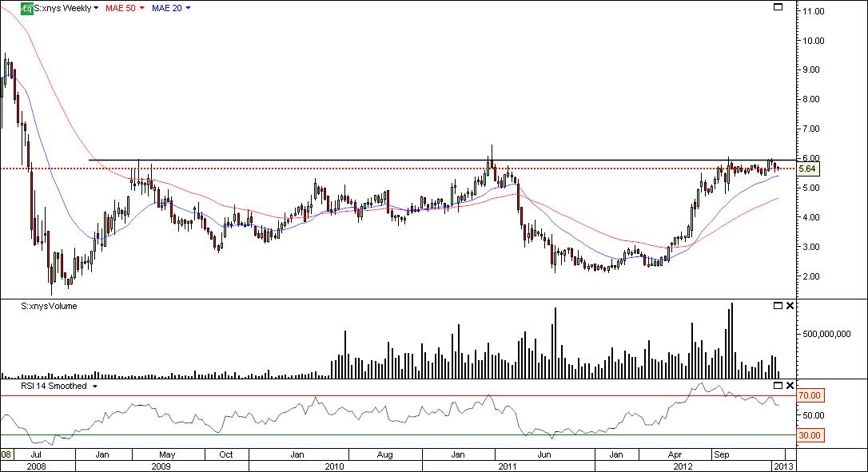Click the green Eq equity icon

tap(26, 8)
